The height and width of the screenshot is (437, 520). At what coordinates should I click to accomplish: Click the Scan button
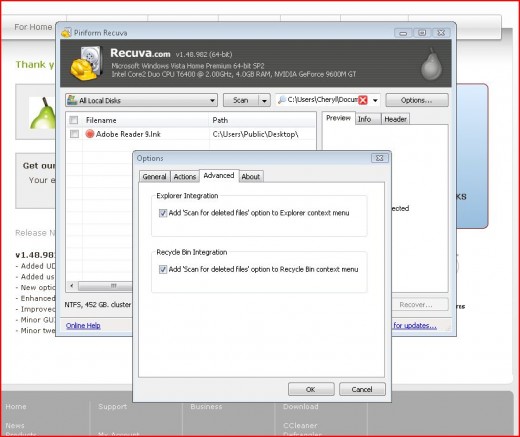241,100
